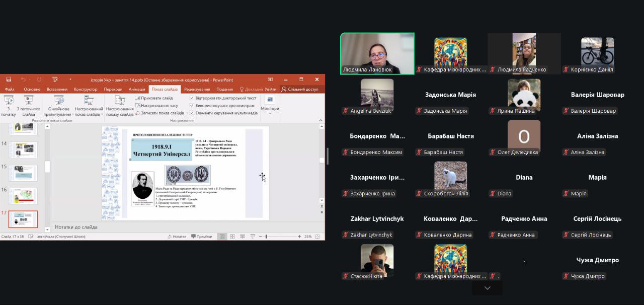Switch to the Вставлення tab
This screenshot has height=305, width=644.
pos(57,89)
